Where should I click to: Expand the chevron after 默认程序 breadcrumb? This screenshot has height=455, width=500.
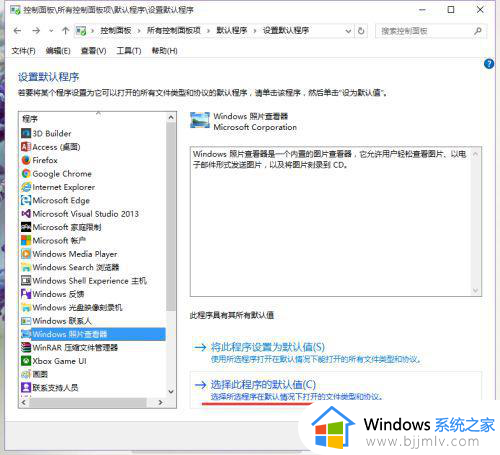pyautogui.click(x=255, y=31)
